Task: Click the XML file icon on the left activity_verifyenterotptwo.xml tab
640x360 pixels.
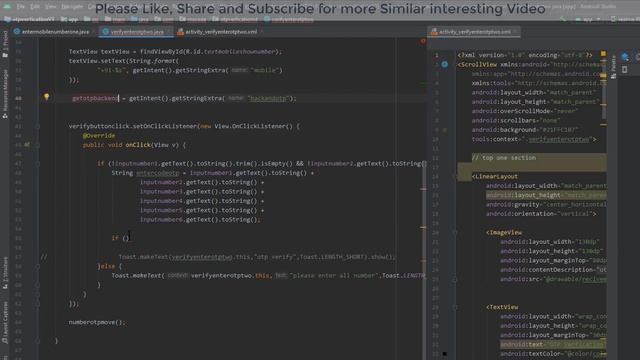Action: click(180, 32)
